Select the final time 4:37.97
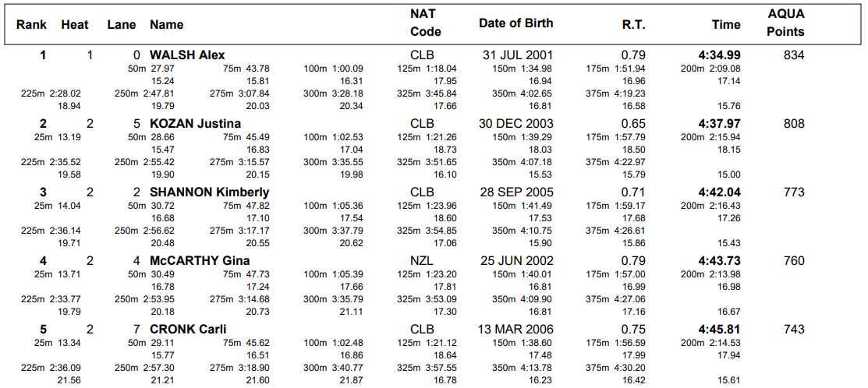Screen dimensions: 868x388 coord(720,124)
